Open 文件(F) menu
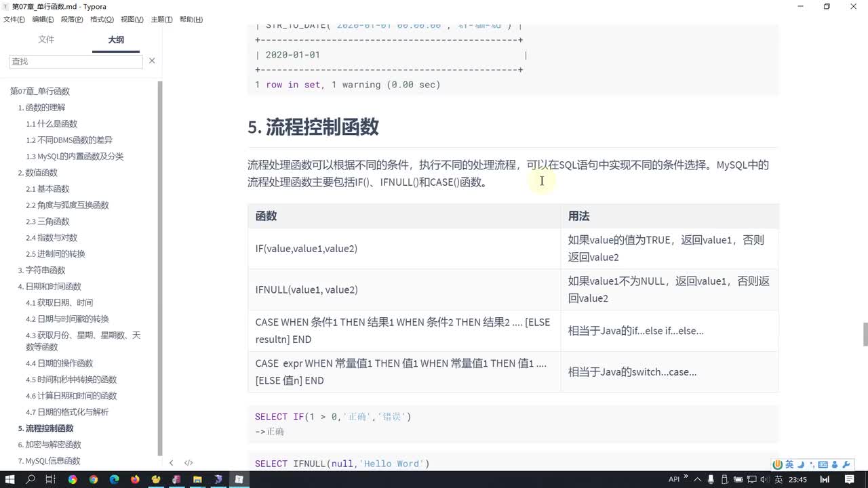The width and height of the screenshot is (868, 488). click(x=14, y=20)
